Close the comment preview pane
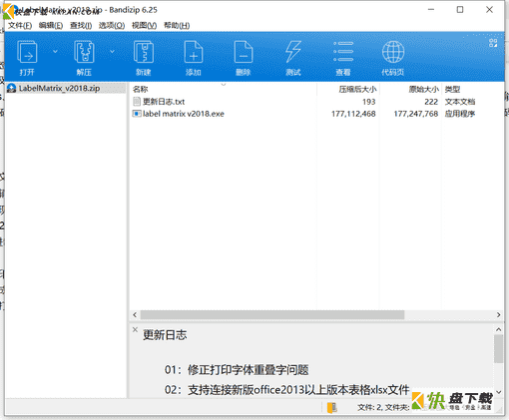This screenshot has width=509, height=420. (x=135, y=329)
